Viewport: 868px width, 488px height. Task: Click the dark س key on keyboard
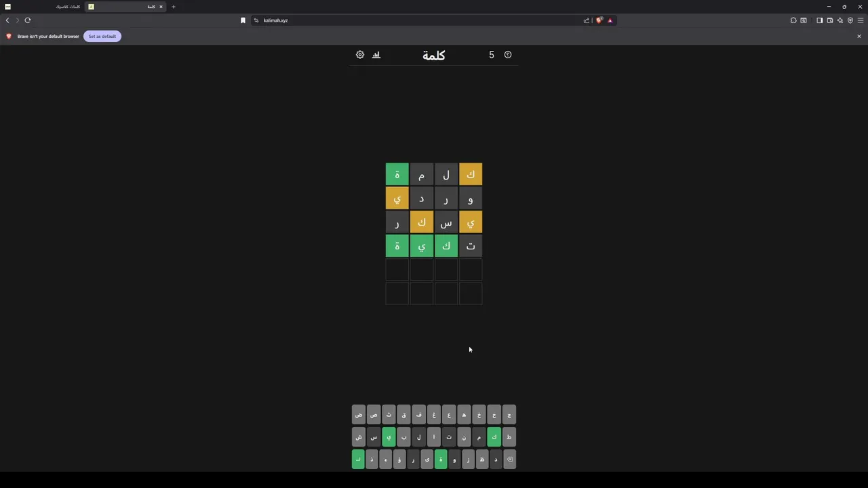pos(374,437)
